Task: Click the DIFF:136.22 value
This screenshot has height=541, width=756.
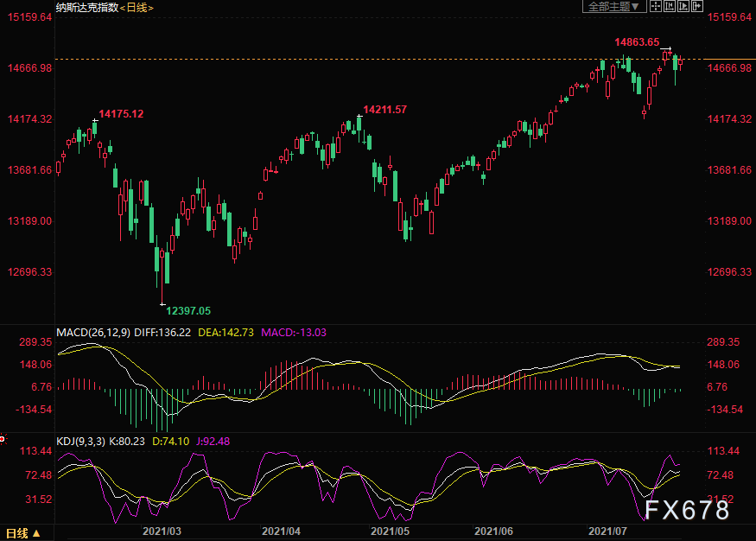Action: coord(162,332)
